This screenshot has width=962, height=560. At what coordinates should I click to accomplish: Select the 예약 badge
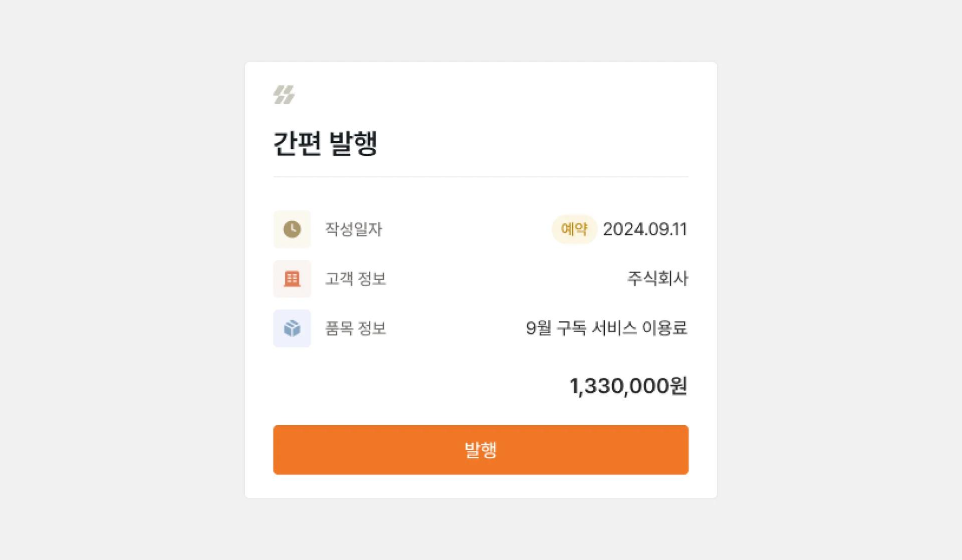coord(574,229)
